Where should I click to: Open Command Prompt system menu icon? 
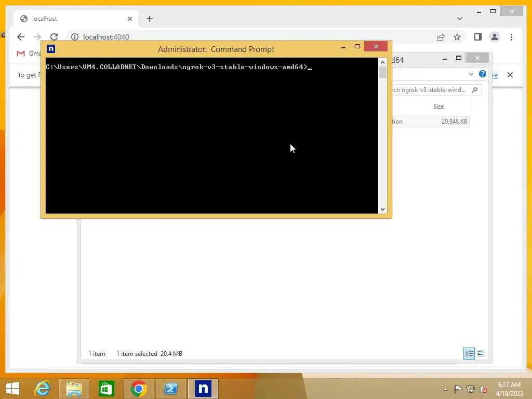[51, 49]
